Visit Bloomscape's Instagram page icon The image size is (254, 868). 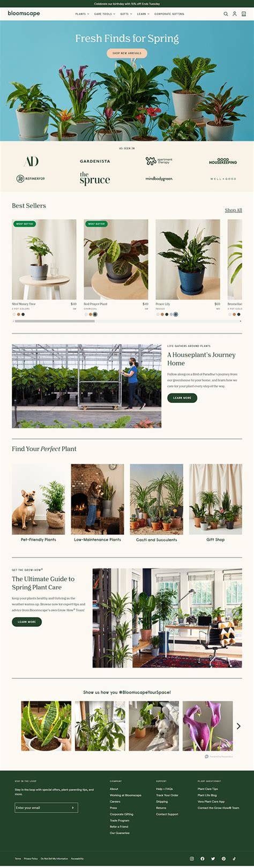pos(192,858)
